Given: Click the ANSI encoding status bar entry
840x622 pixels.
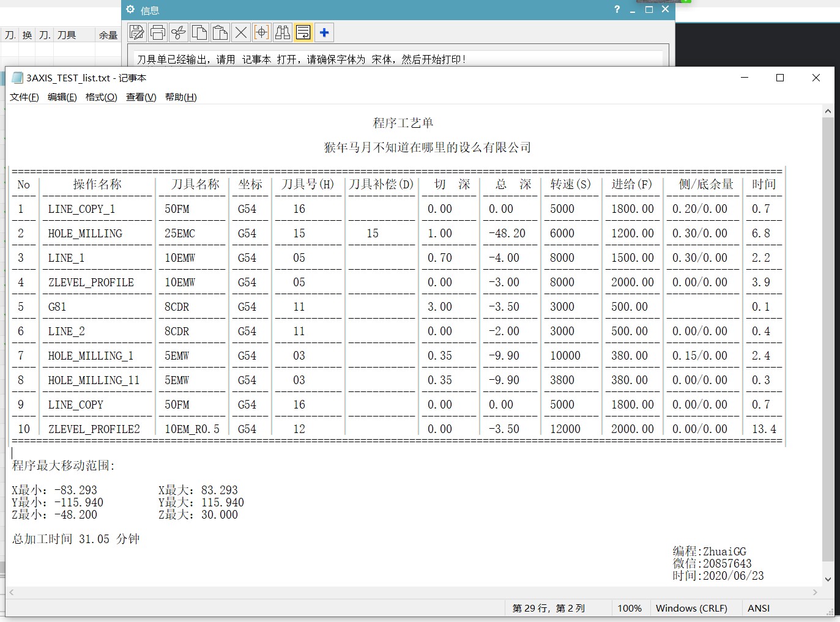Looking at the screenshot, I should tap(759, 608).
